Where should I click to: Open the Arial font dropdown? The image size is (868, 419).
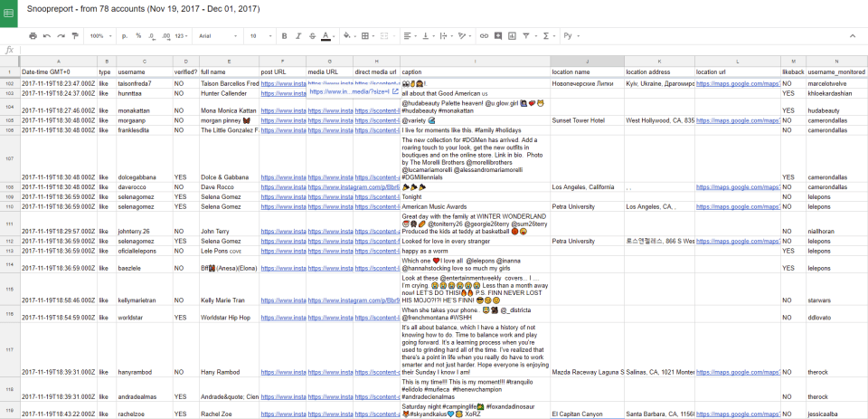[x=217, y=36]
